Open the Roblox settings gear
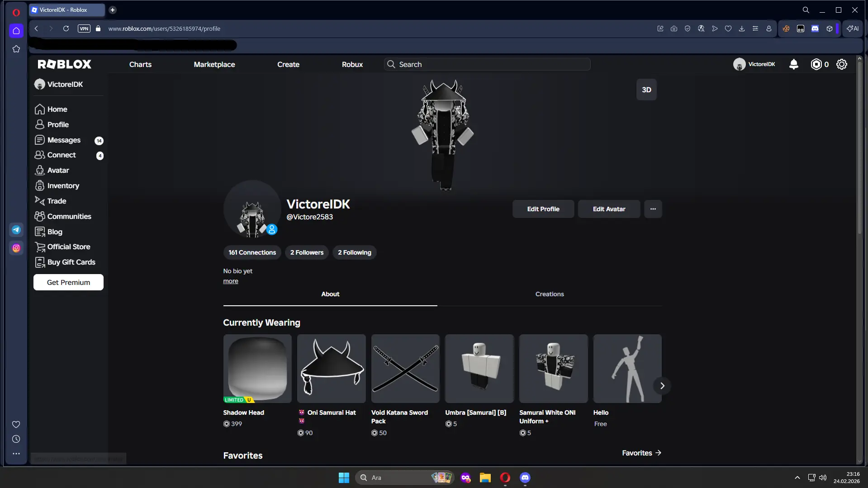This screenshot has height=488, width=868. [x=841, y=64]
